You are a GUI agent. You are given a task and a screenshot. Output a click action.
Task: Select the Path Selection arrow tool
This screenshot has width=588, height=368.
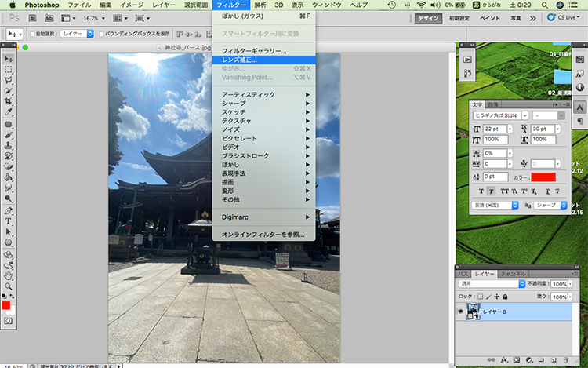(9, 232)
